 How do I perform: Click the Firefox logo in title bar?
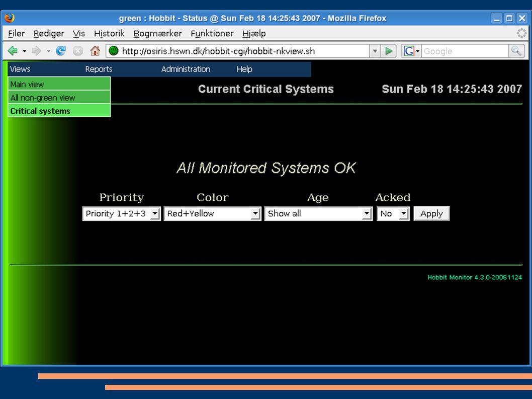pyautogui.click(x=10, y=18)
